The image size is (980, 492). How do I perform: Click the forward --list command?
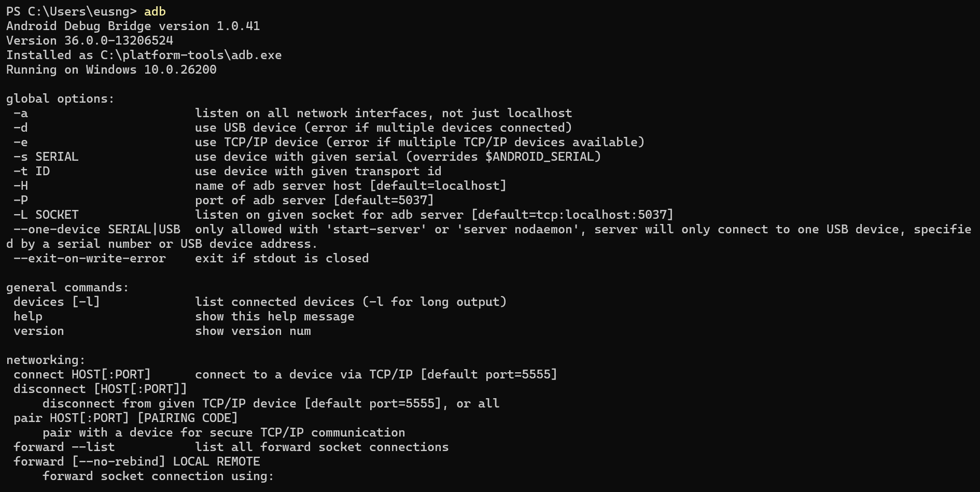[64, 447]
